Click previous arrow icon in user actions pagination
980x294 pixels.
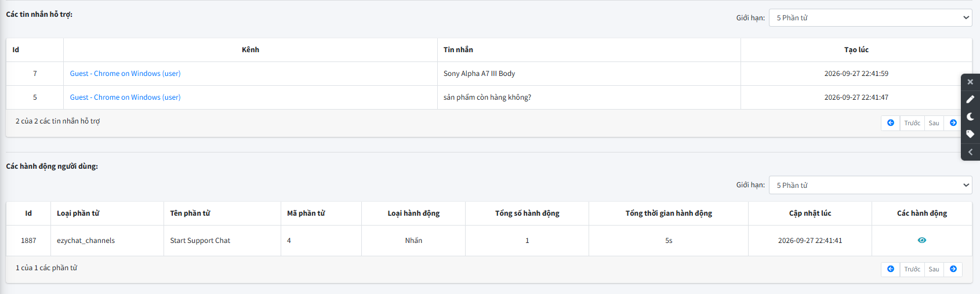pyautogui.click(x=891, y=269)
